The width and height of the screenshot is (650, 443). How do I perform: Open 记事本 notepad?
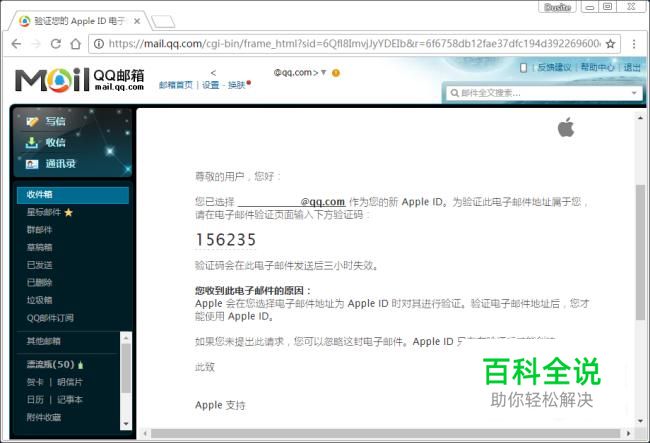point(70,399)
